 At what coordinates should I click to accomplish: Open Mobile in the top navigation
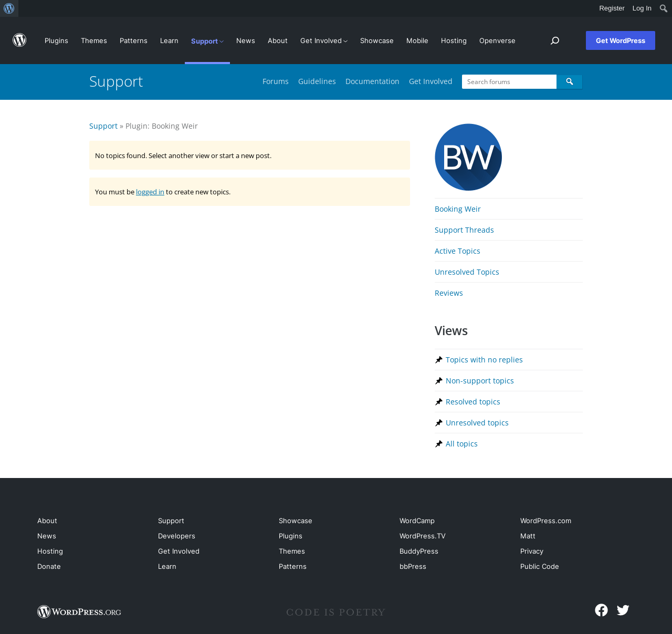[x=417, y=40]
